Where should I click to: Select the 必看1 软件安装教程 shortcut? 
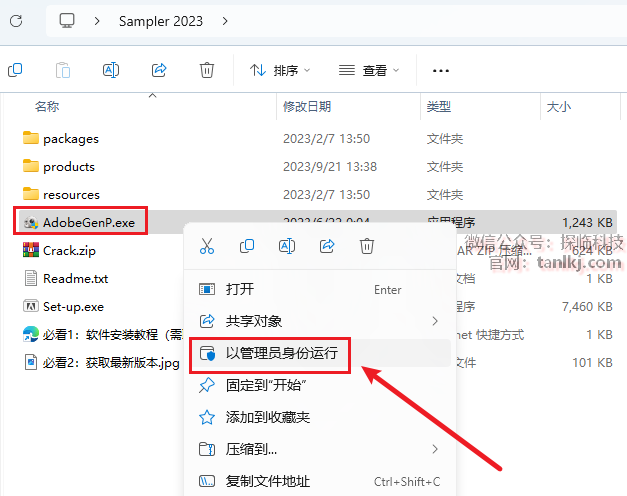coord(113,334)
